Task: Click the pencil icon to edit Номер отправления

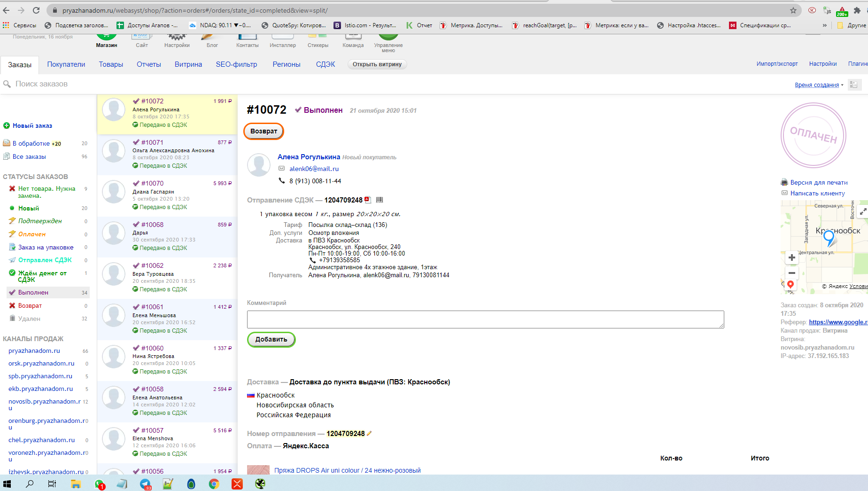Action: pos(369,434)
